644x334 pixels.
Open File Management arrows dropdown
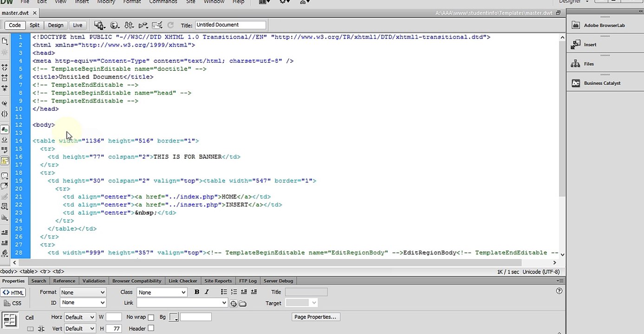click(x=129, y=25)
